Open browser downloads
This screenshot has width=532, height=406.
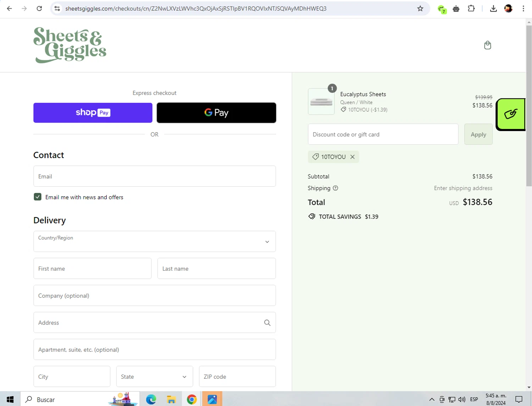coord(493,9)
